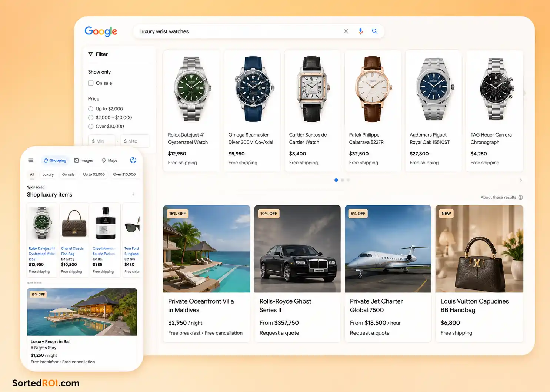Open the Louis Vuitton Capucines BB Handbag photo
Viewport: 550px width, 392px height.
tap(479, 249)
